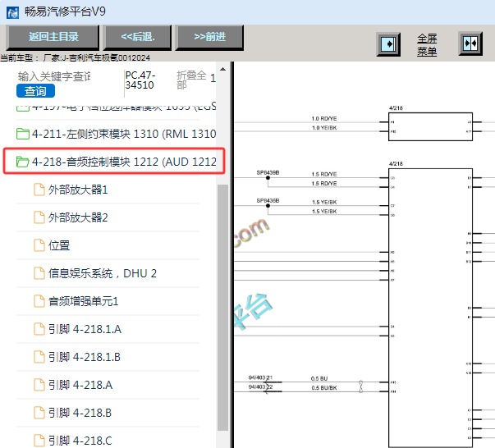Click the 返回主目录 button

[x=53, y=37]
